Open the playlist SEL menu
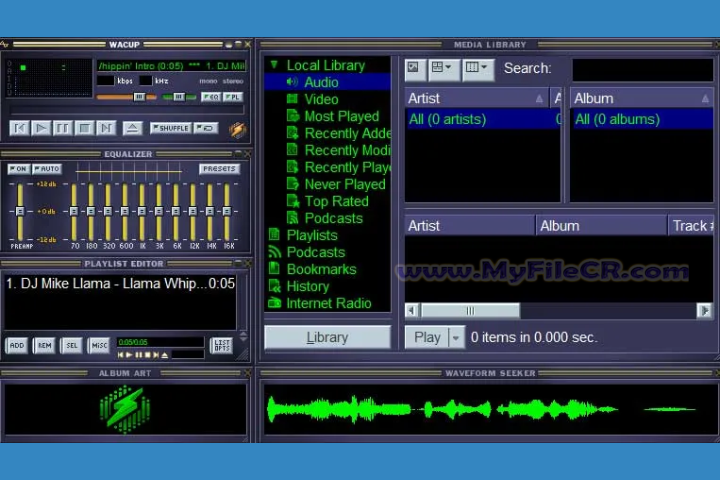This screenshot has height=480, width=720. (x=72, y=345)
